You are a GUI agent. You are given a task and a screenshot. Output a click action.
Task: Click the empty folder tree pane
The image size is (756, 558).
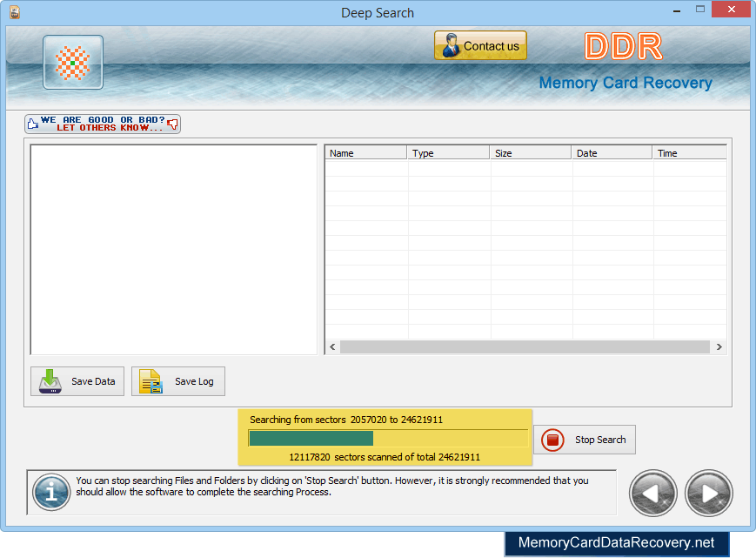click(174, 249)
